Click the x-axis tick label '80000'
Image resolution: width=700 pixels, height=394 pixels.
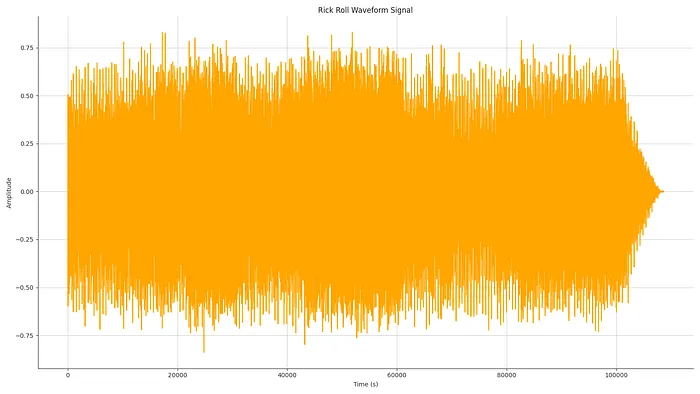[x=507, y=375]
